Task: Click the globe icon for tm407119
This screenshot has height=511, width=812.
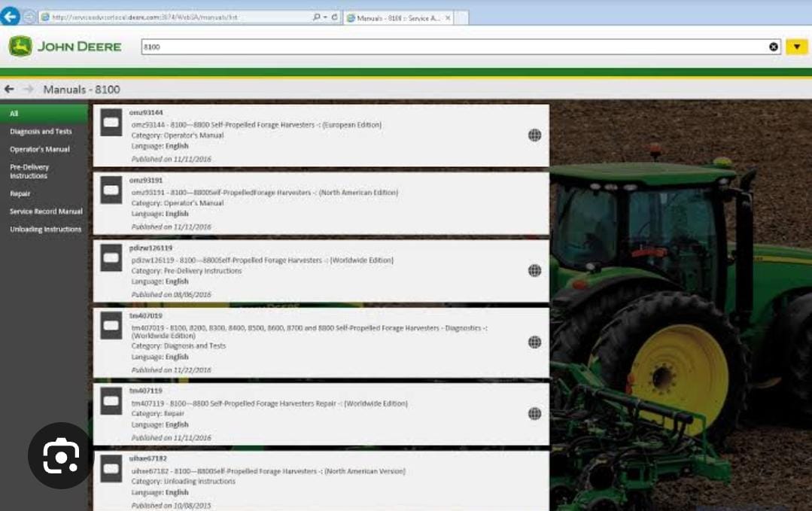Action: point(534,413)
